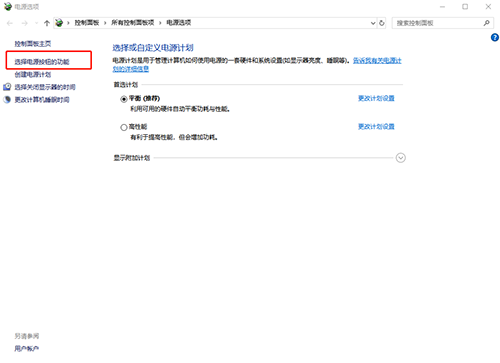Image resolution: width=500 pixels, height=363 pixels.
Task: Click text 利用可用的硬件自动平衡功耗与性能
Action: click(180, 109)
